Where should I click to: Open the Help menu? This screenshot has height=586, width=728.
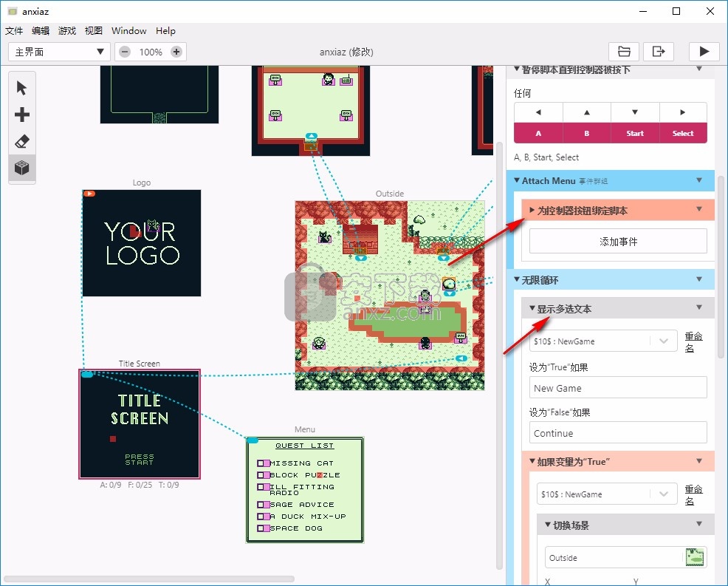point(165,31)
